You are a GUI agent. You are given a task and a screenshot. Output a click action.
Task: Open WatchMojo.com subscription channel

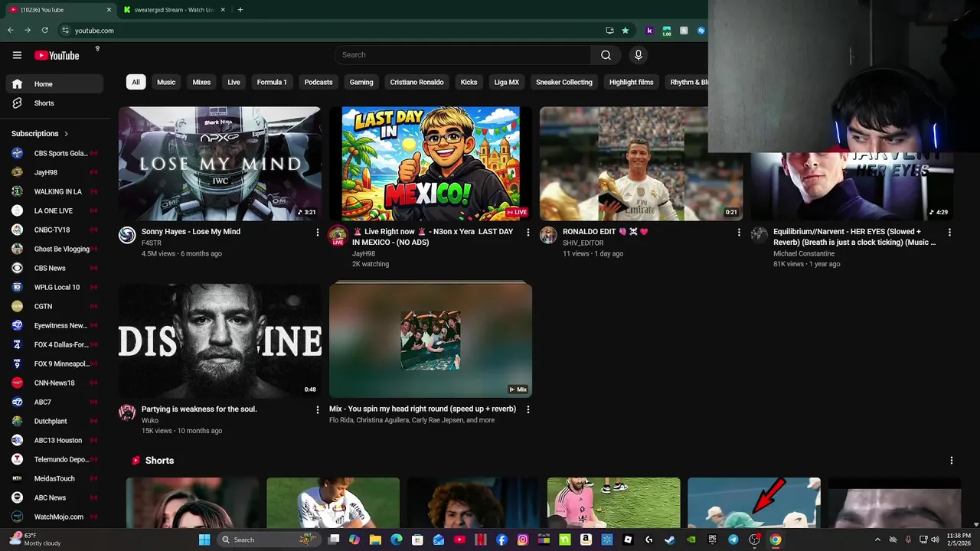[x=54, y=517]
